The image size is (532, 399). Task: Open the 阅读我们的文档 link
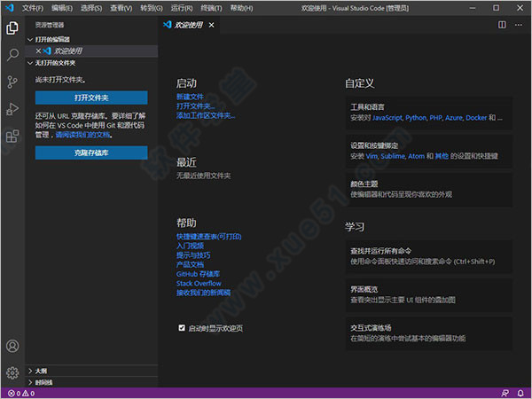click(x=82, y=135)
